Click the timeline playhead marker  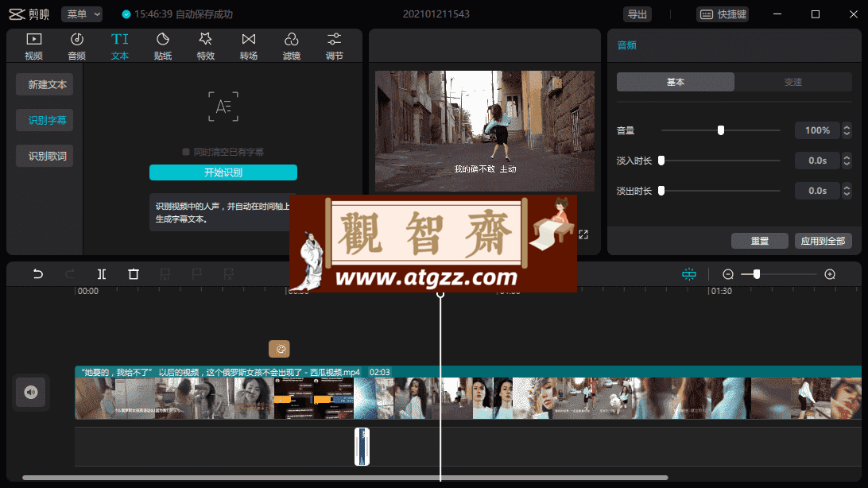(440, 294)
